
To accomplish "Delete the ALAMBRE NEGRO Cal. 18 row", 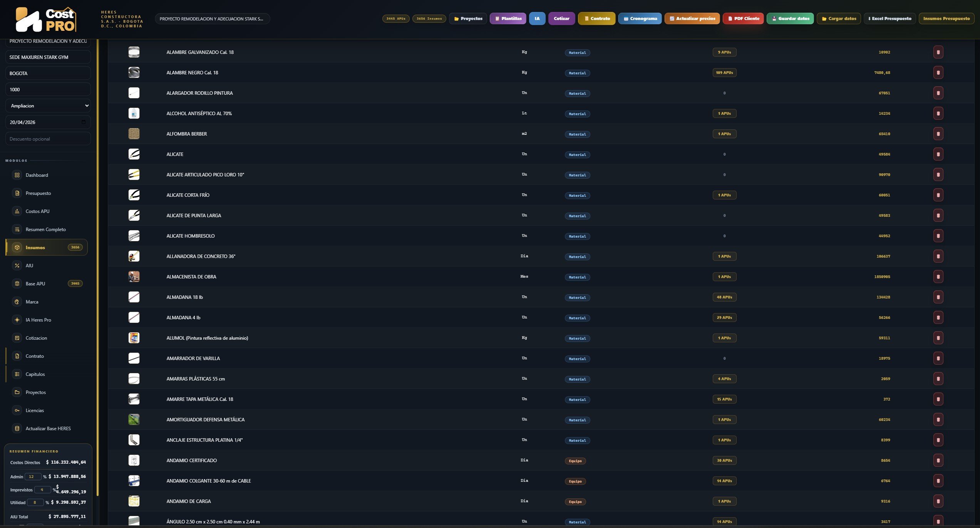I will tap(938, 72).
